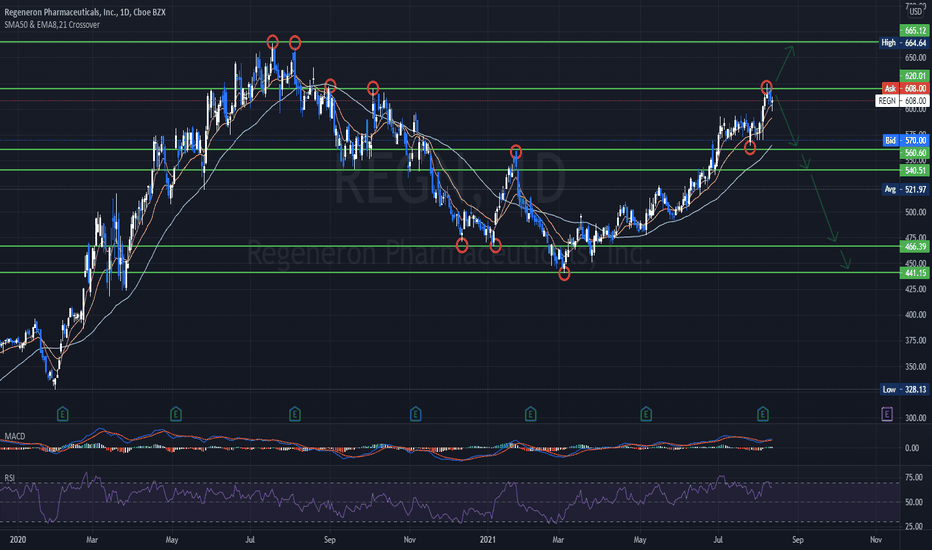Click the blue Bid 570.00 label
Screen dimensions: 932x550
click(905, 140)
